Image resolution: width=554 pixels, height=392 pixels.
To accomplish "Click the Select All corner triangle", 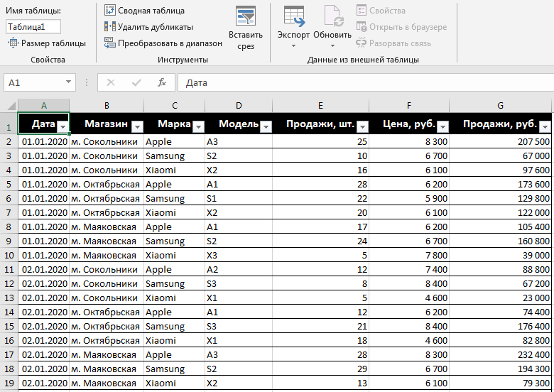I will pos(11,106).
